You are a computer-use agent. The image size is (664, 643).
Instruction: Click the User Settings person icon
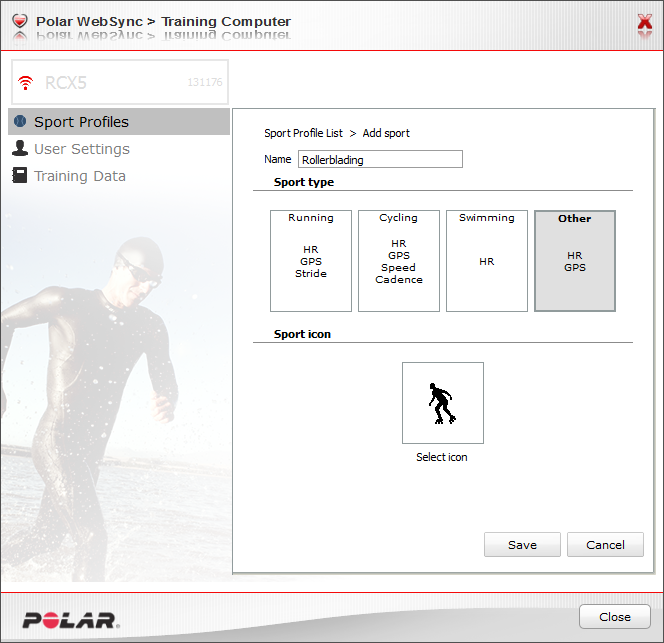click(20, 148)
